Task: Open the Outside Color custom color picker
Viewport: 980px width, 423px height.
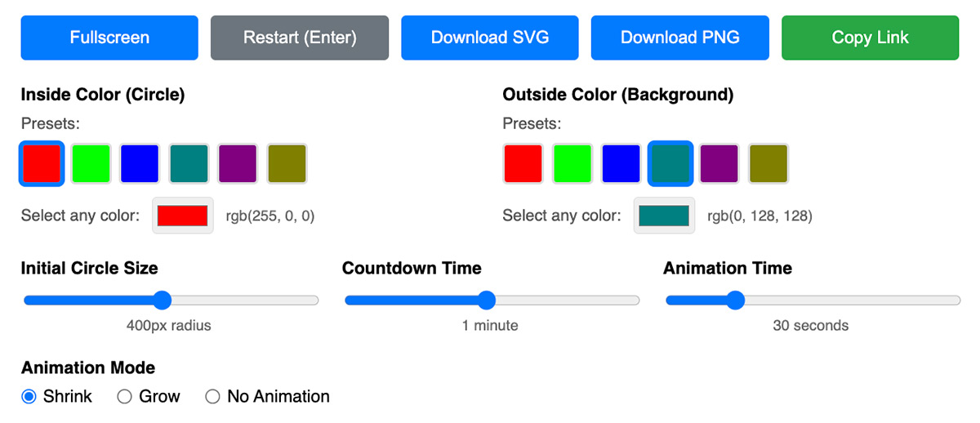Action: [664, 216]
